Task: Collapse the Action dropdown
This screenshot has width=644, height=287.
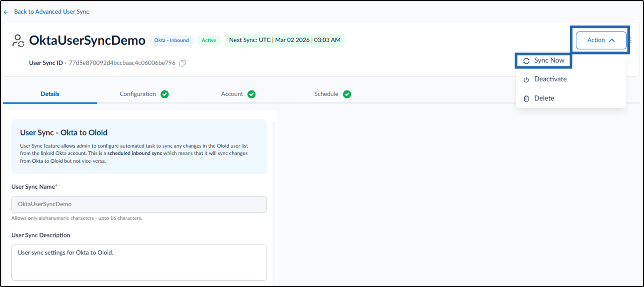Action: click(601, 40)
